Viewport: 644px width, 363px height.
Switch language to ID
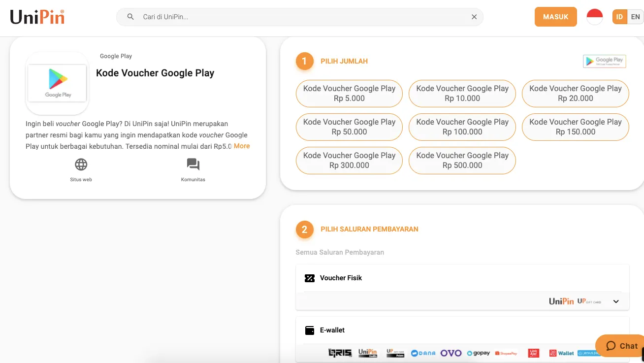[619, 17]
